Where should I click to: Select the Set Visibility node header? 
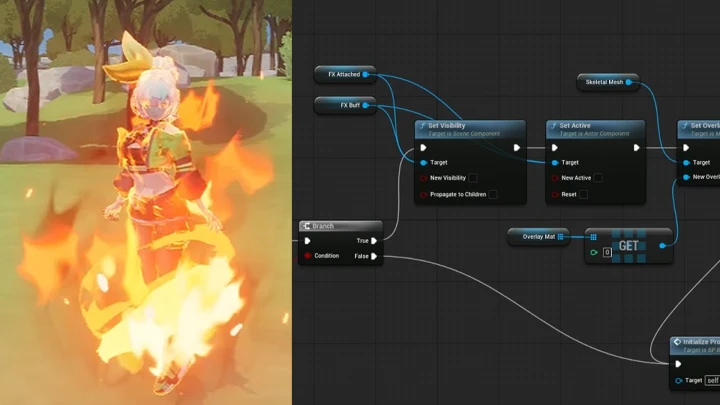[470, 129]
